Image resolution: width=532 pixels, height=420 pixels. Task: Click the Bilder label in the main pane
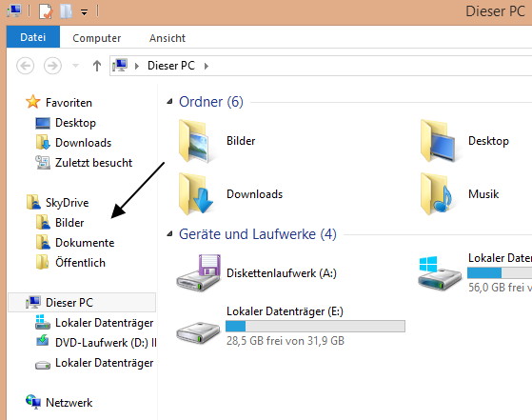tap(241, 141)
